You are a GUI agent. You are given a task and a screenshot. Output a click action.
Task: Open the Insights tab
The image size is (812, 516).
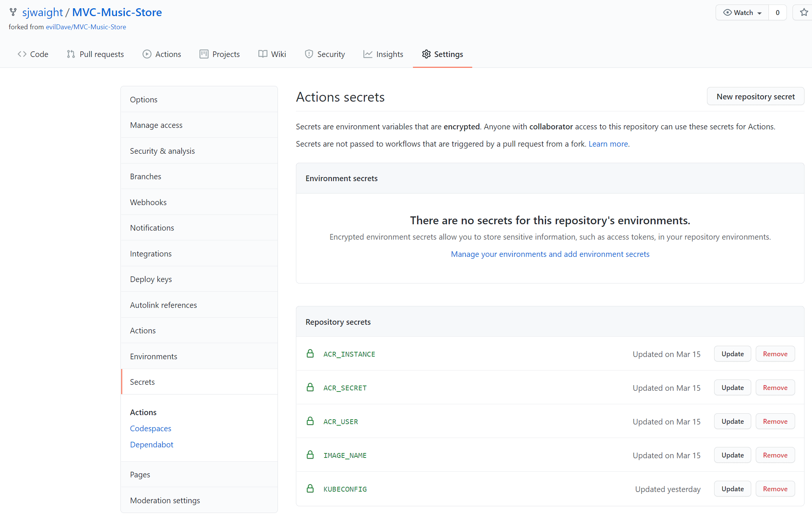[x=383, y=54]
